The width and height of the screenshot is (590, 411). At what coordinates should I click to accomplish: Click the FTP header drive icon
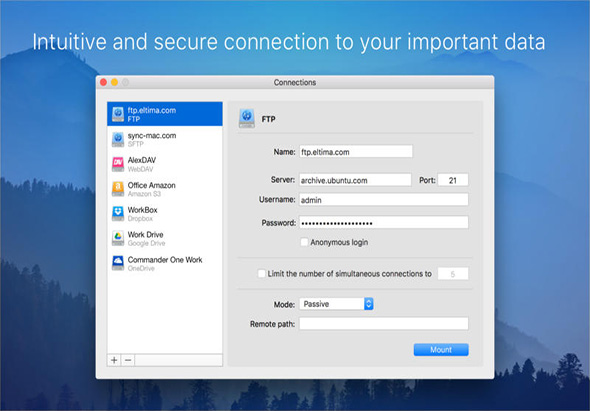247,119
